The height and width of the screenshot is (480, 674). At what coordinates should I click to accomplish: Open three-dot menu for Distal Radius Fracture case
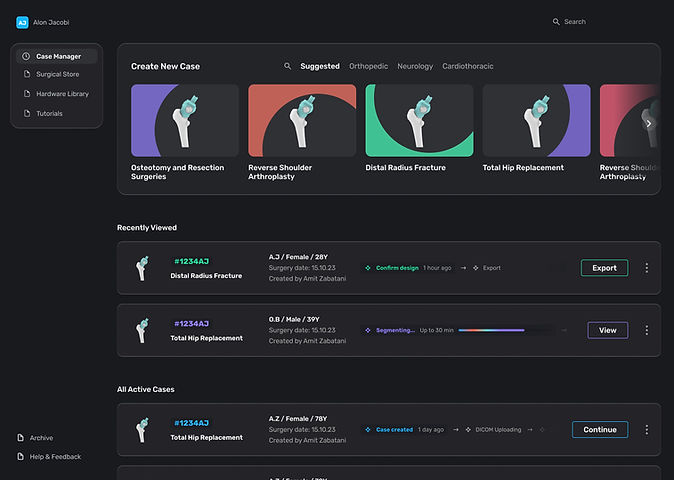pos(646,268)
